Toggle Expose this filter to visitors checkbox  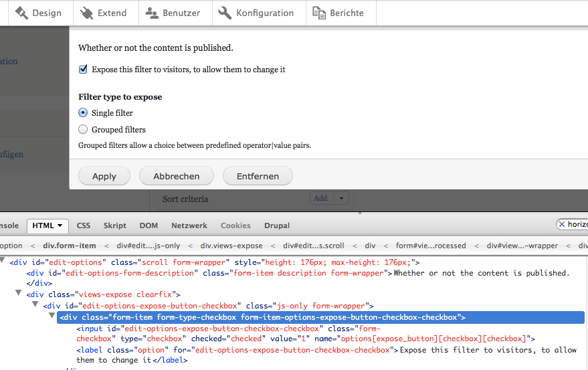84,70
